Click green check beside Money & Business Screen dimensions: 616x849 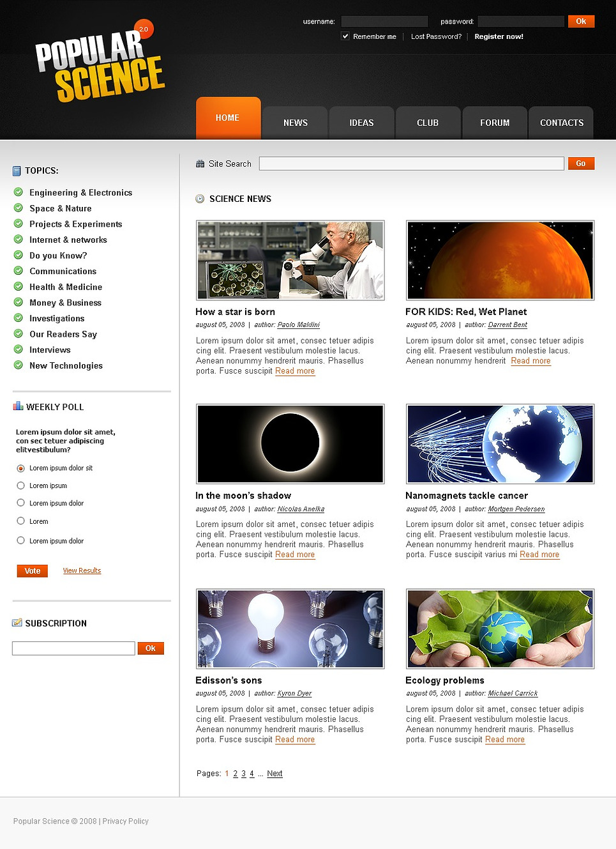pyautogui.click(x=19, y=302)
